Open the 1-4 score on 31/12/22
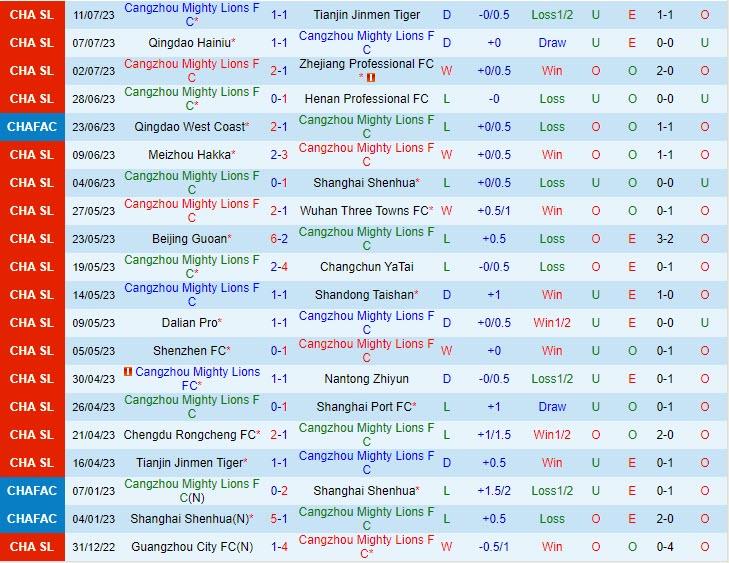Viewport: 729px width, 563px height. click(279, 547)
